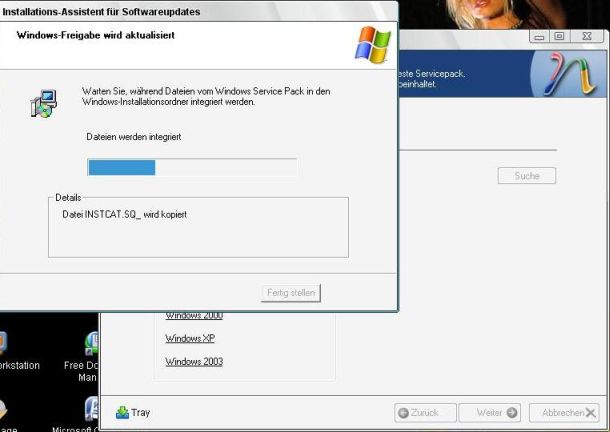The height and width of the screenshot is (432, 610).
Task: Click the integration progress bar
Action: click(x=192, y=168)
